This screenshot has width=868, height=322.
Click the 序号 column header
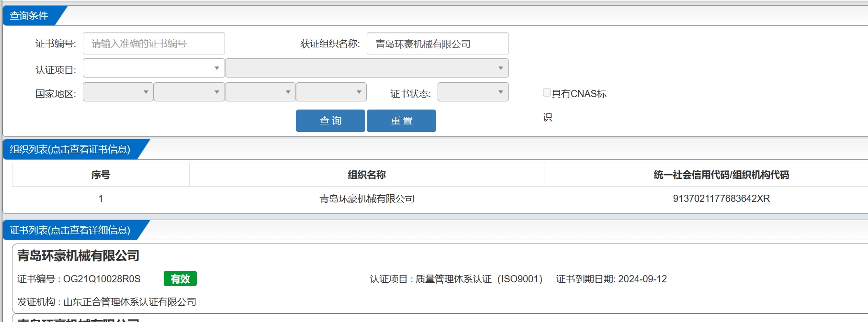(x=101, y=175)
